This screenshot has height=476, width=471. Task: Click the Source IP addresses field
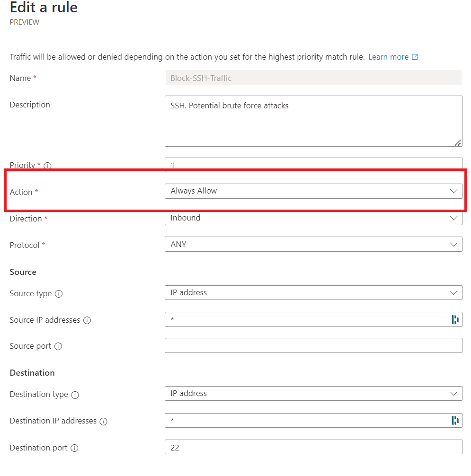(x=313, y=319)
